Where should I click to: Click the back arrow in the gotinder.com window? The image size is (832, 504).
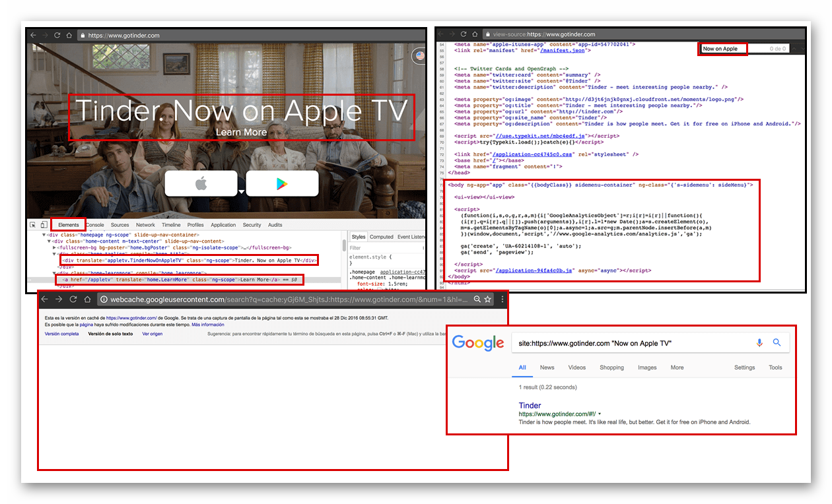(33, 36)
